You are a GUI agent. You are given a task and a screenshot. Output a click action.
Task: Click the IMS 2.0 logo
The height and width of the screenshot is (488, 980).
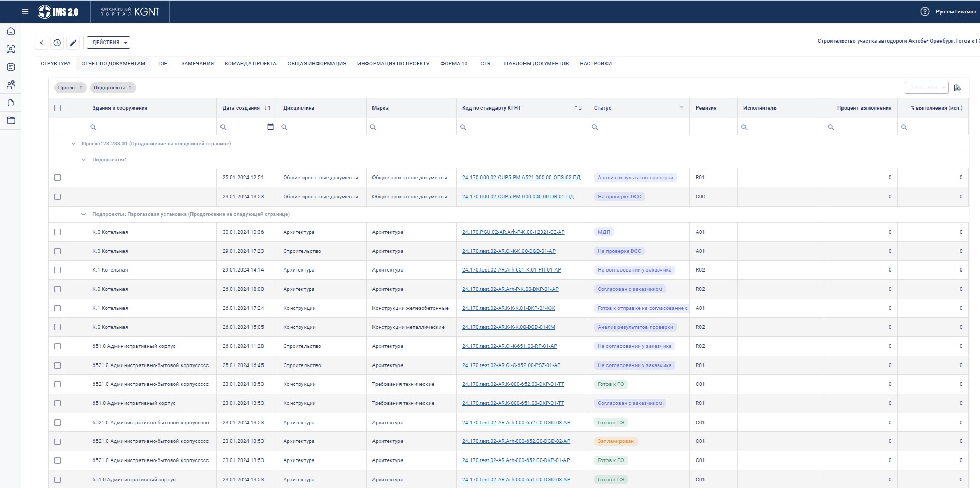pyautogui.click(x=59, y=11)
